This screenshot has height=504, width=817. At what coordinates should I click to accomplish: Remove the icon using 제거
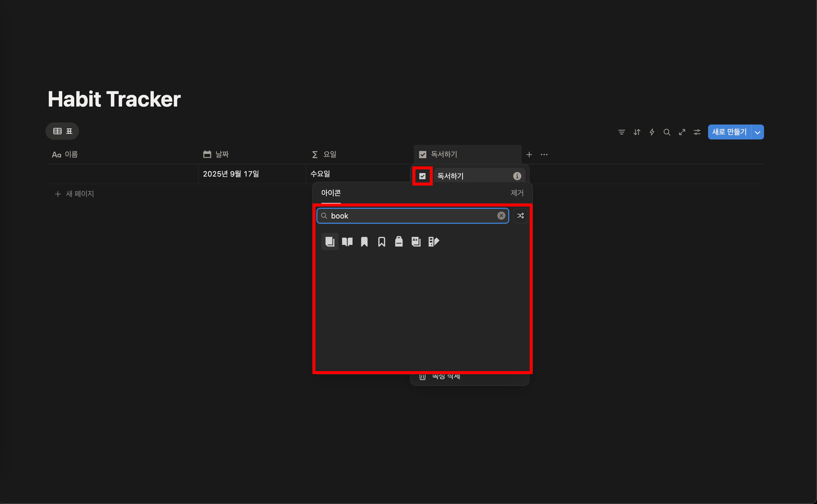click(x=517, y=193)
